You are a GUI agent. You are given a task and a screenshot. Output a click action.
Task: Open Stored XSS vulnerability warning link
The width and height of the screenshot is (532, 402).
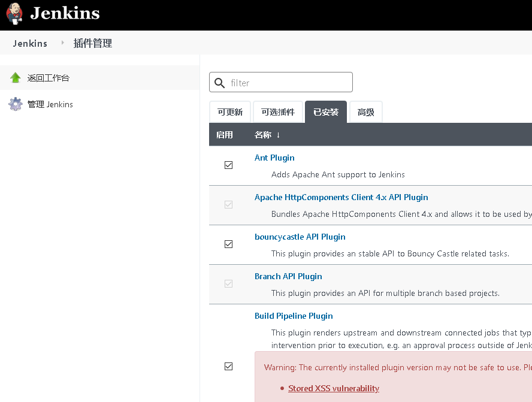[334, 388]
